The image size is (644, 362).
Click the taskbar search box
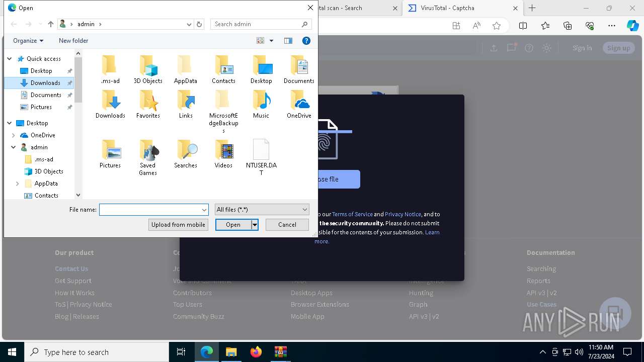pos(97,352)
